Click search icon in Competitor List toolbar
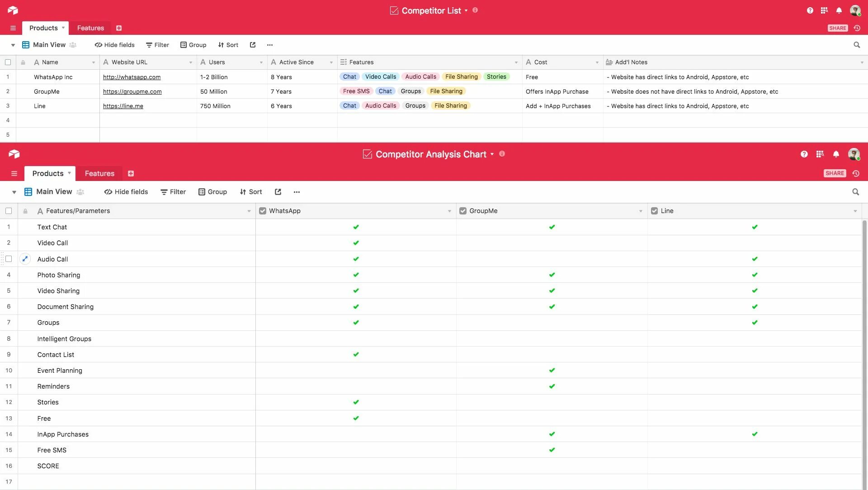Image resolution: width=868 pixels, height=490 pixels. 857,45
